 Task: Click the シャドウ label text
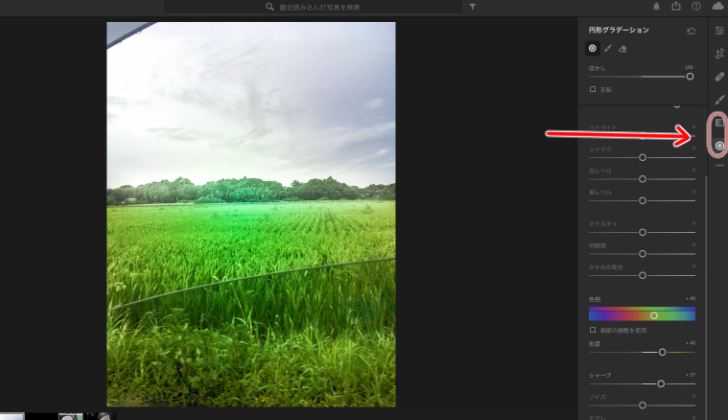[x=600, y=149]
